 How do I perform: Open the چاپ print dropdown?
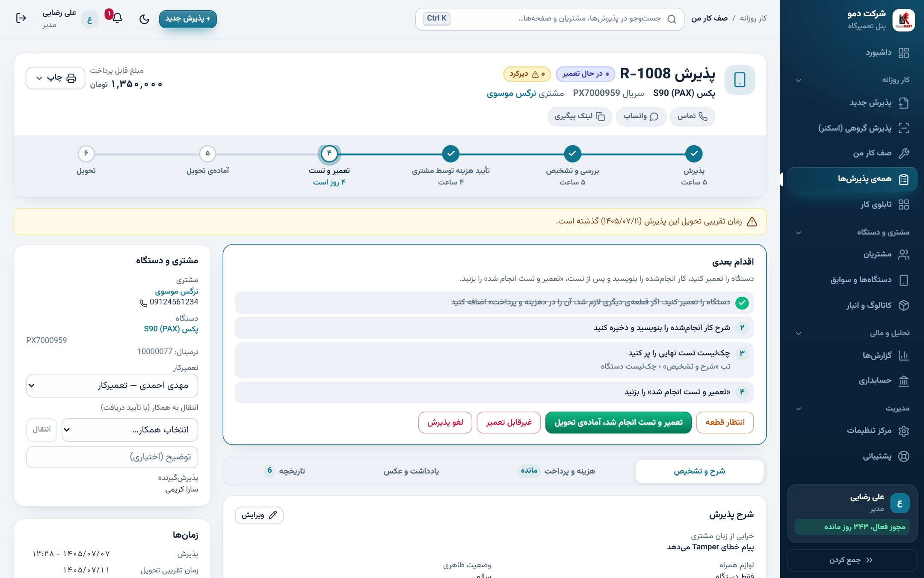[x=55, y=78]
